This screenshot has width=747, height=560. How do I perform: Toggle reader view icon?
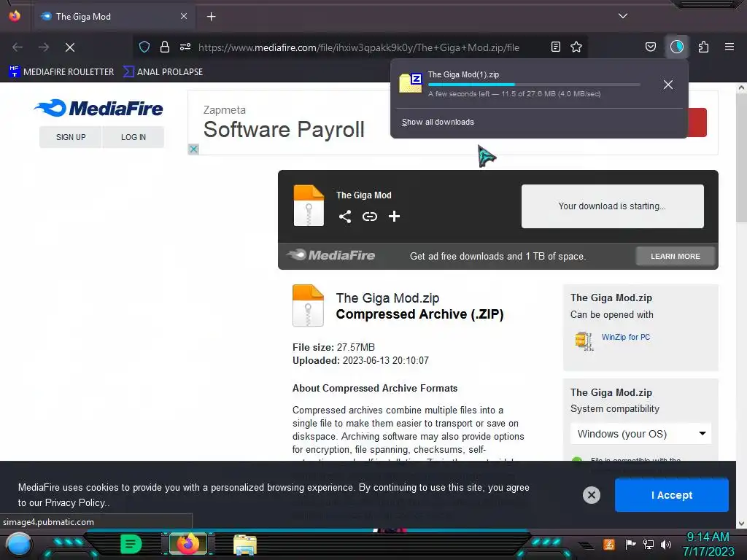coord(555,47)
